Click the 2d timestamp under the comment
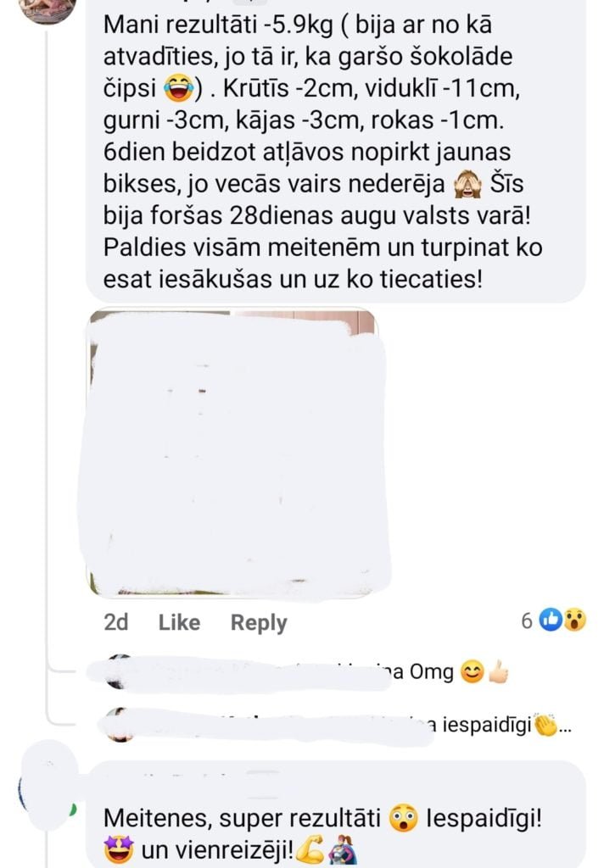 coord(116,622)
